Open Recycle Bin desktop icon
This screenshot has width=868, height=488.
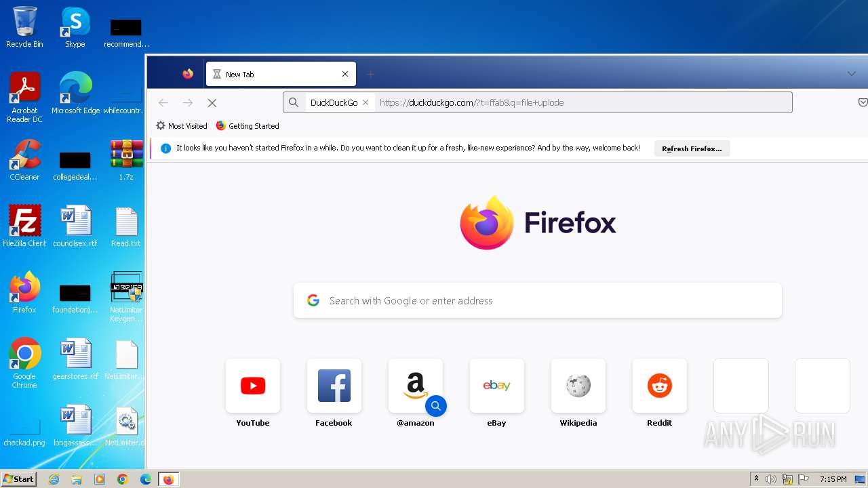24,28
